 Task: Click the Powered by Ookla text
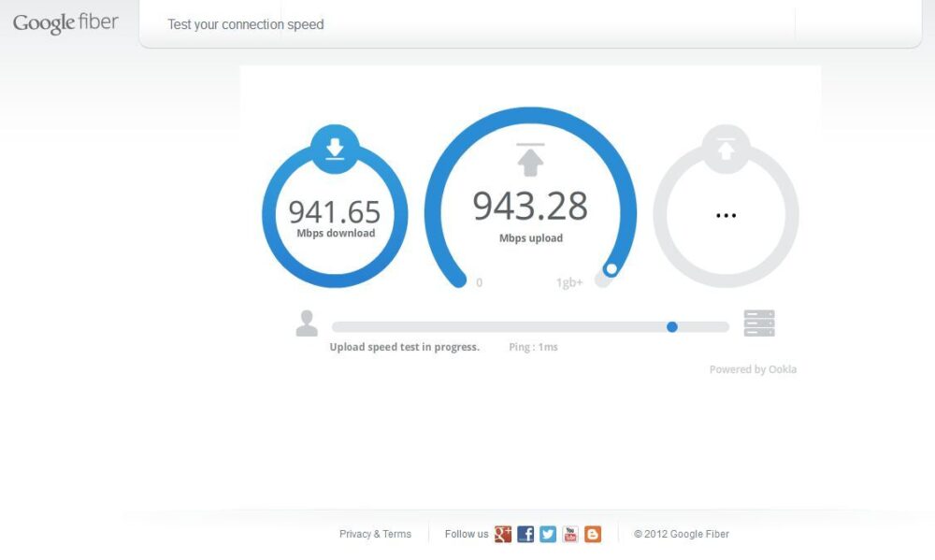(753, 368)
